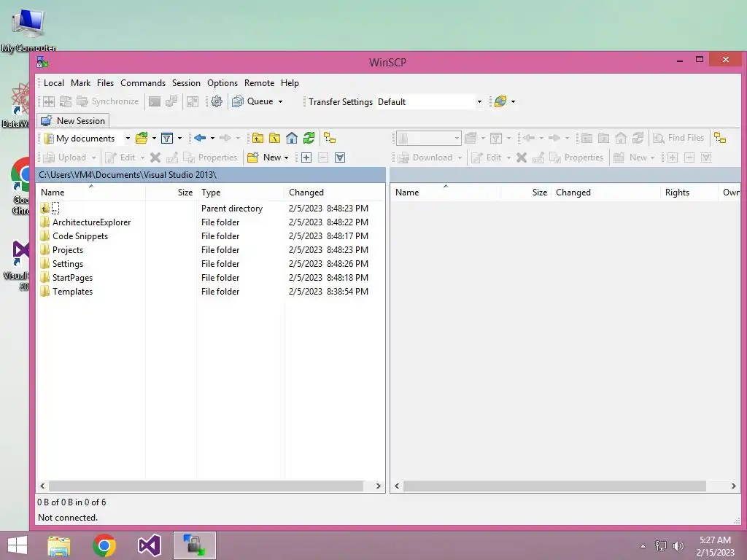The image size is (747, 560).
Task: Click the remote Delete X icon
Action: point(522,157)
